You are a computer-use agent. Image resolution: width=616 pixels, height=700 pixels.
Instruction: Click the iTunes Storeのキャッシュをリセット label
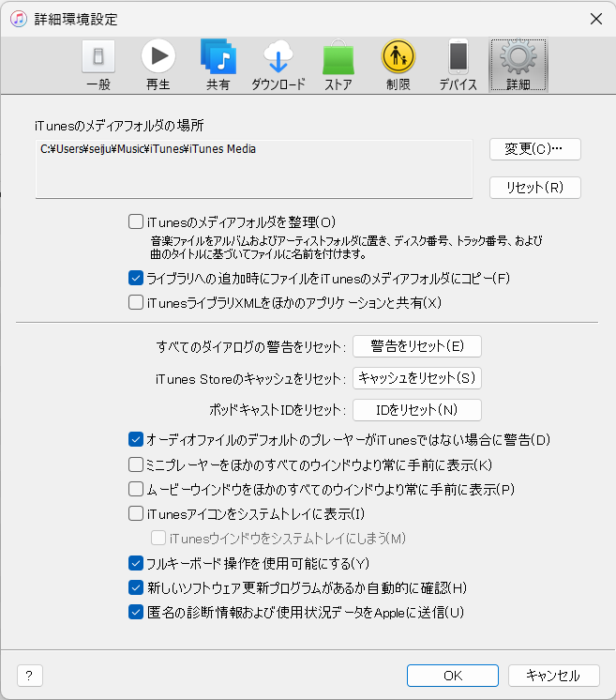(x=250, y=379)
